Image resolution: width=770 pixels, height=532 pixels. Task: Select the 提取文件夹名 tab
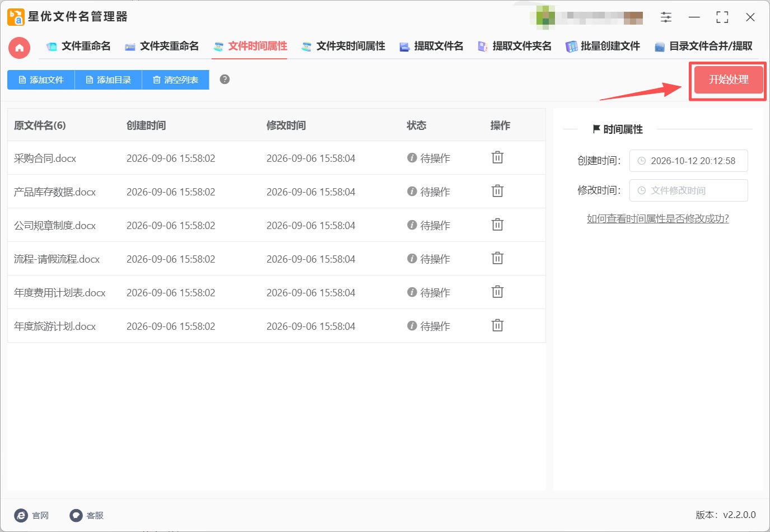(x=514, y=46)
